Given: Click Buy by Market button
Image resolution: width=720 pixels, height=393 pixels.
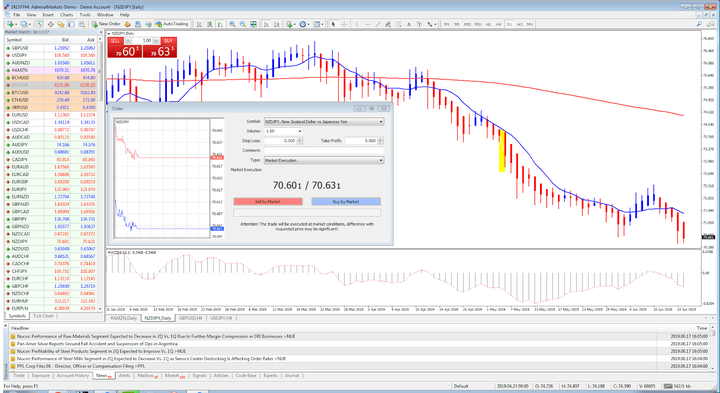Looking at the screenshot, I should point(346,202).
